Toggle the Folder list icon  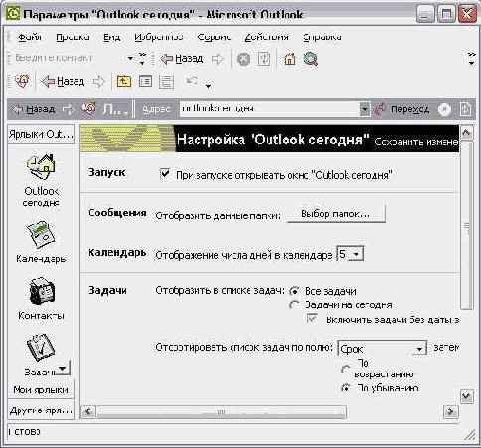coord(145,81)
